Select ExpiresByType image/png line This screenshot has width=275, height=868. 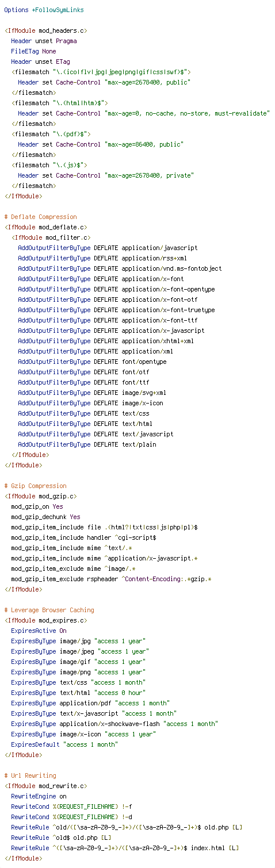(x=78, y=673)
